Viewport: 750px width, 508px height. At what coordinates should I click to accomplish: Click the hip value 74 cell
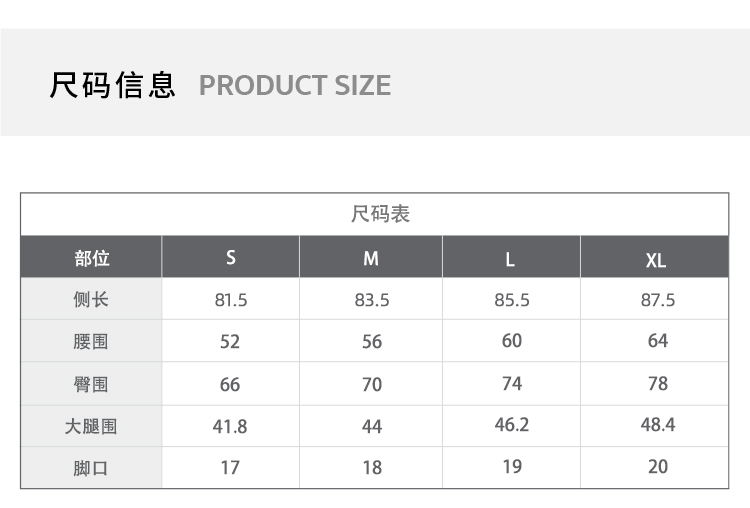[512, 384]
